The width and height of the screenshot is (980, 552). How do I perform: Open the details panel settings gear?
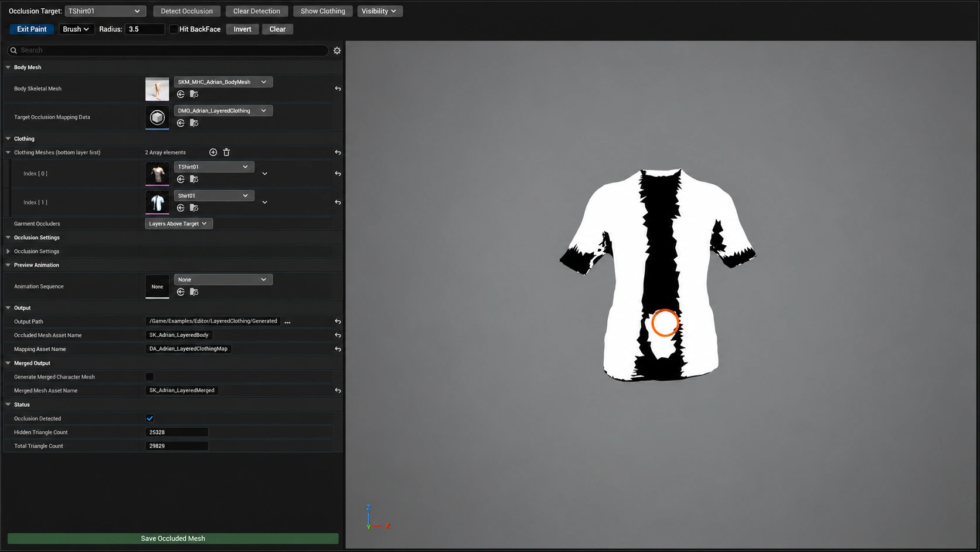(337, 50)
